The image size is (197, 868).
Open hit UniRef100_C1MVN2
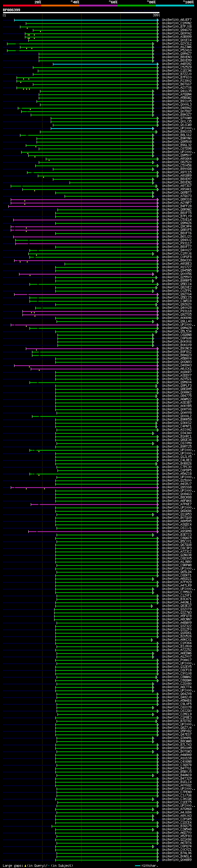[x=176, y=23]
